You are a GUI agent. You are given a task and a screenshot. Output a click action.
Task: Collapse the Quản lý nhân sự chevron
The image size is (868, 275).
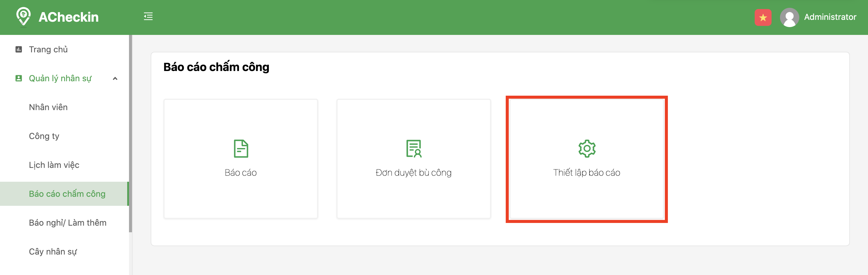115,79
